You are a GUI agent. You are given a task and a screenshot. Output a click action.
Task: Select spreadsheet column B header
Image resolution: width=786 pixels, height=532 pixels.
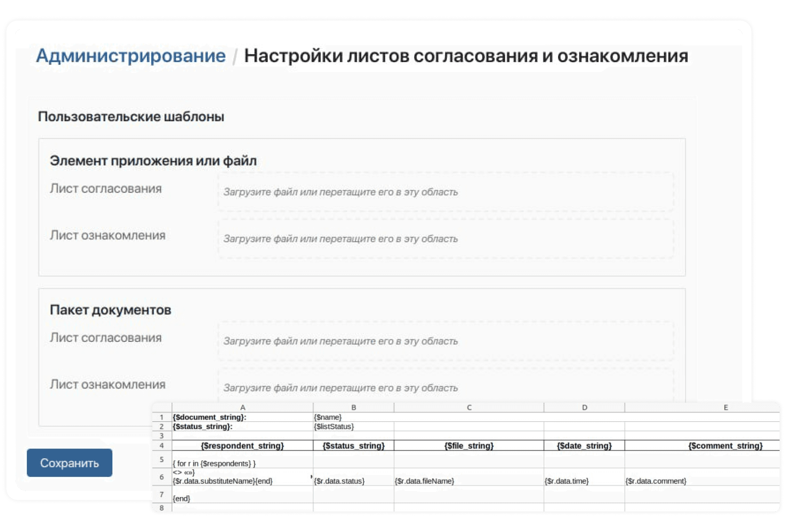(x=353, y=407)
